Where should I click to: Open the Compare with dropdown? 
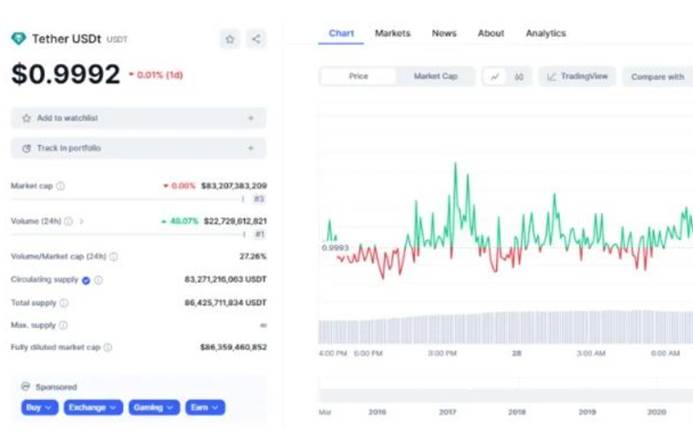tap(658, 76)
